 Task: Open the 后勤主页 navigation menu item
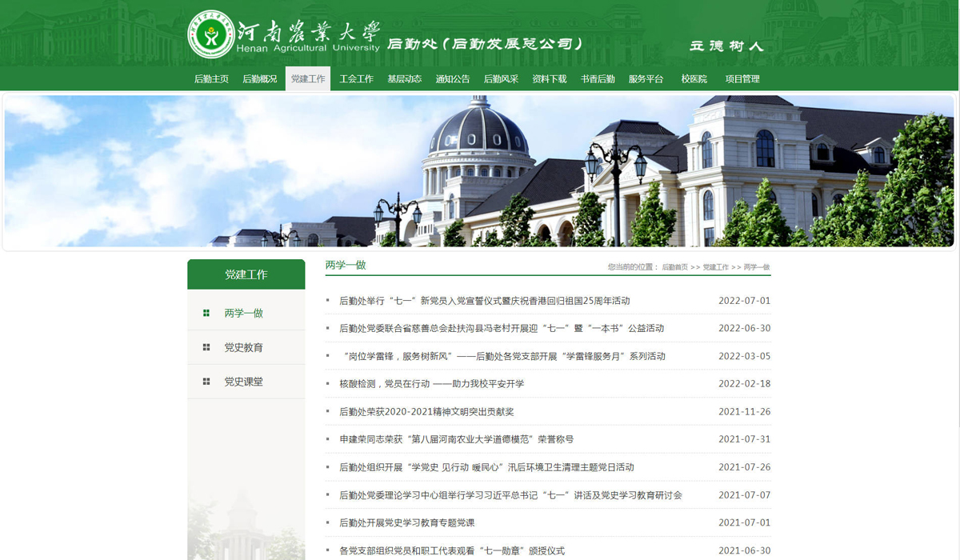[211, 79]
